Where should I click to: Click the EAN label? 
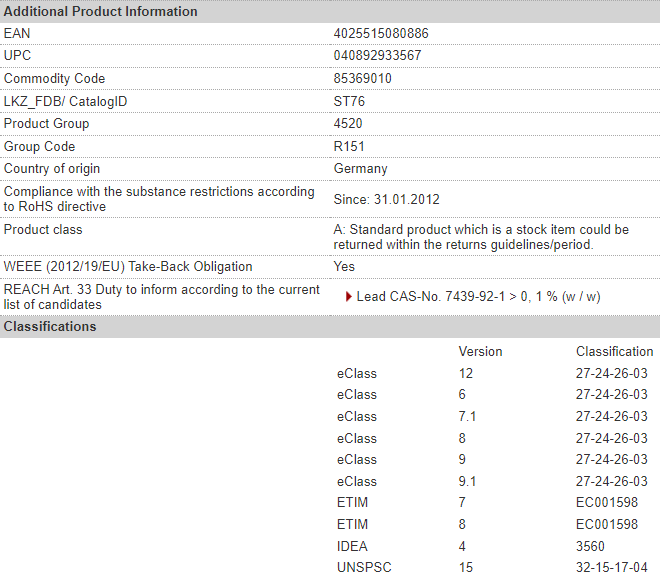coord(17,33)
